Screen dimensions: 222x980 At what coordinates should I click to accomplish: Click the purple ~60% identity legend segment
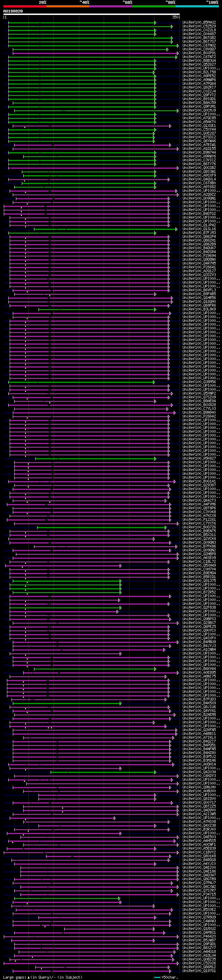[x=111, y=6]
